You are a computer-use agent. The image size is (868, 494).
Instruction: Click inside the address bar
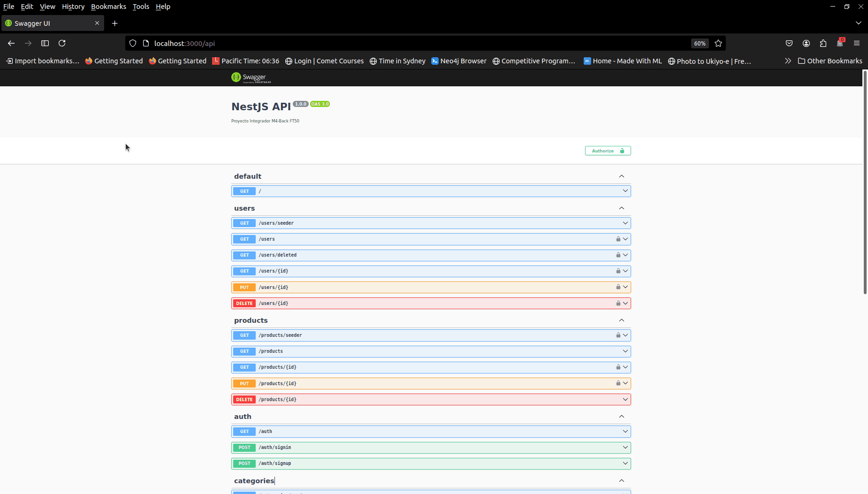328,43
